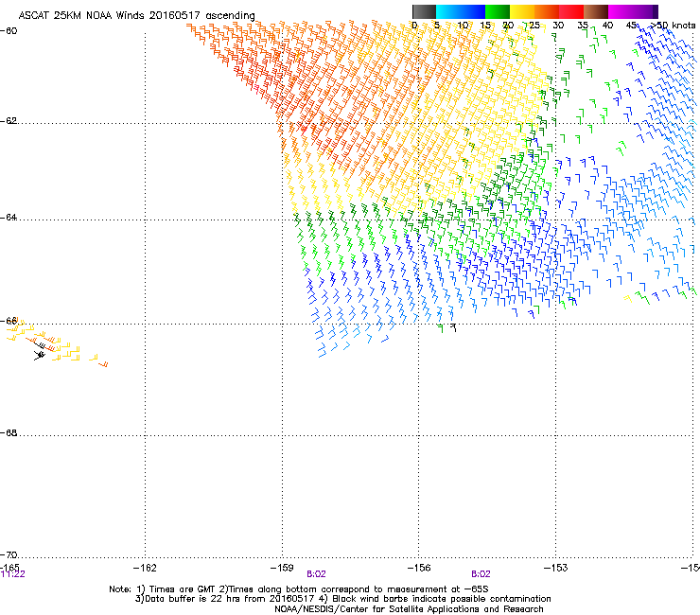
Task: Click the gray 0-5 knots legend swatch
Action: (x=424, y=11)
